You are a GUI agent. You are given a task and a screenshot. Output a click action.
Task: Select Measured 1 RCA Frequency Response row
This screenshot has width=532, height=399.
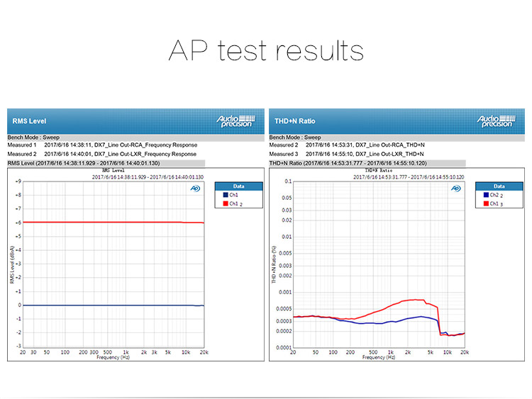pyautogui.click(x=102, y=145)
